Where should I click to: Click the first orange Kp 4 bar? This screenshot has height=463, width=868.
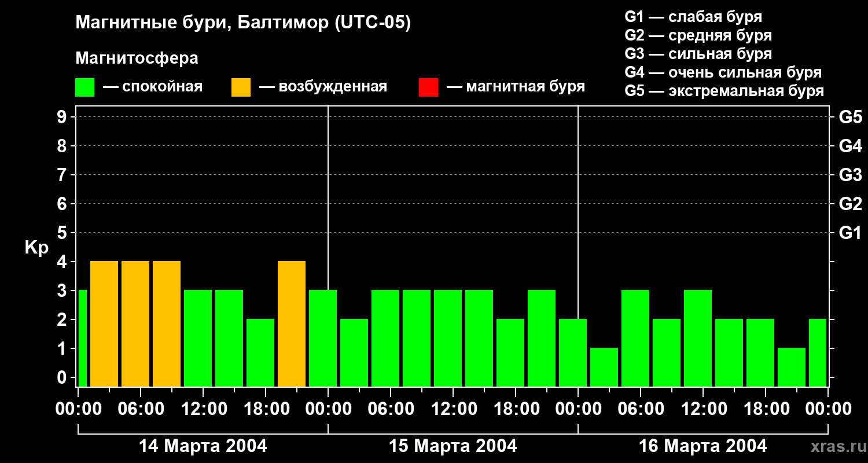104,324
